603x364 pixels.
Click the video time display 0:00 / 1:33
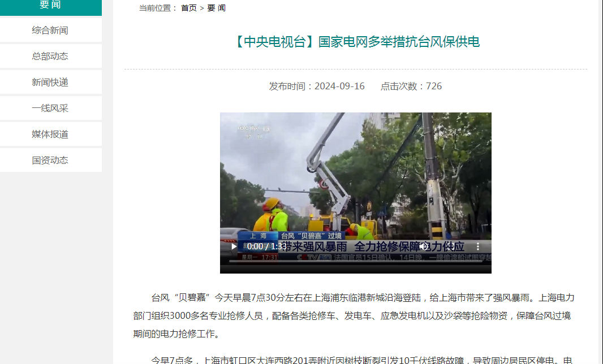click(266, 246)
